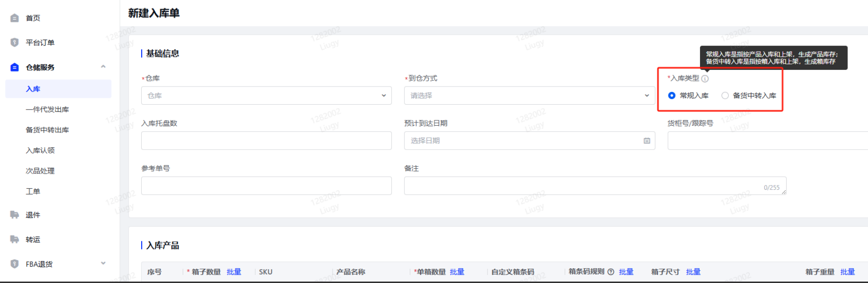
Task: Collapse the 仓储服务 menu section
Action: pos(103,67)
